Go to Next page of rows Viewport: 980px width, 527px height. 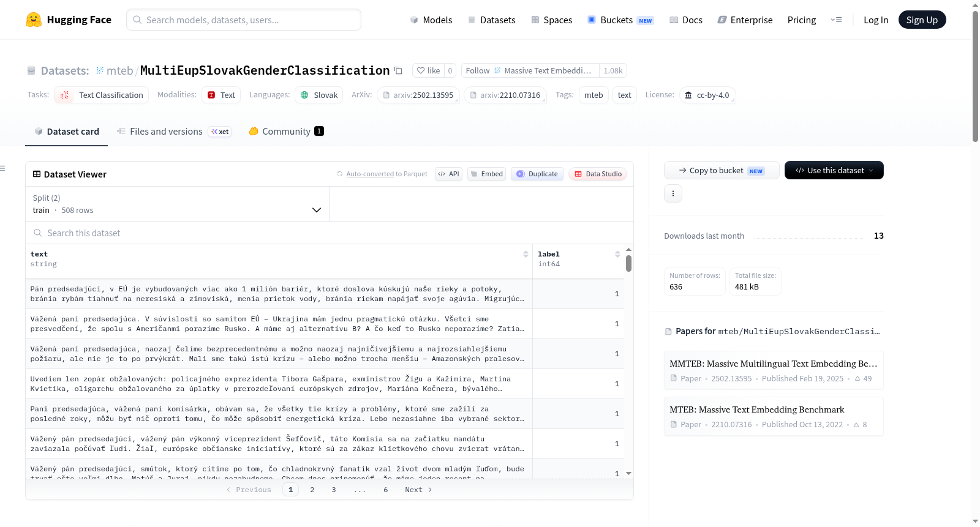[x=418, y=490]
